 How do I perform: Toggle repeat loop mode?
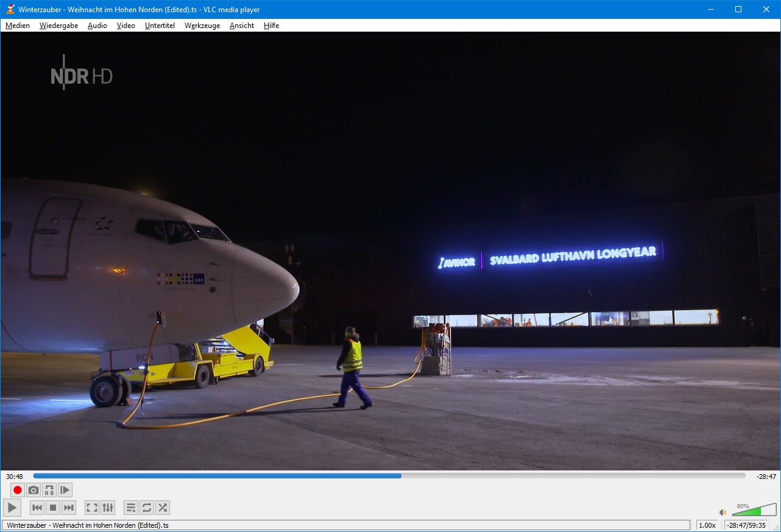146,508
